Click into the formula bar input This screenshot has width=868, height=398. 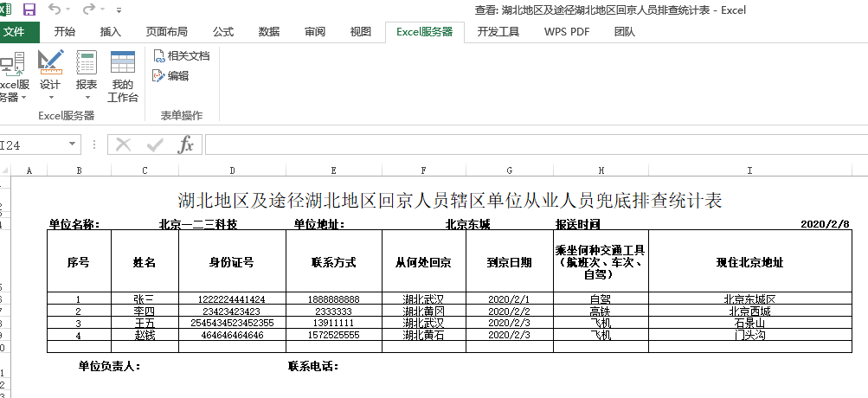536,145
